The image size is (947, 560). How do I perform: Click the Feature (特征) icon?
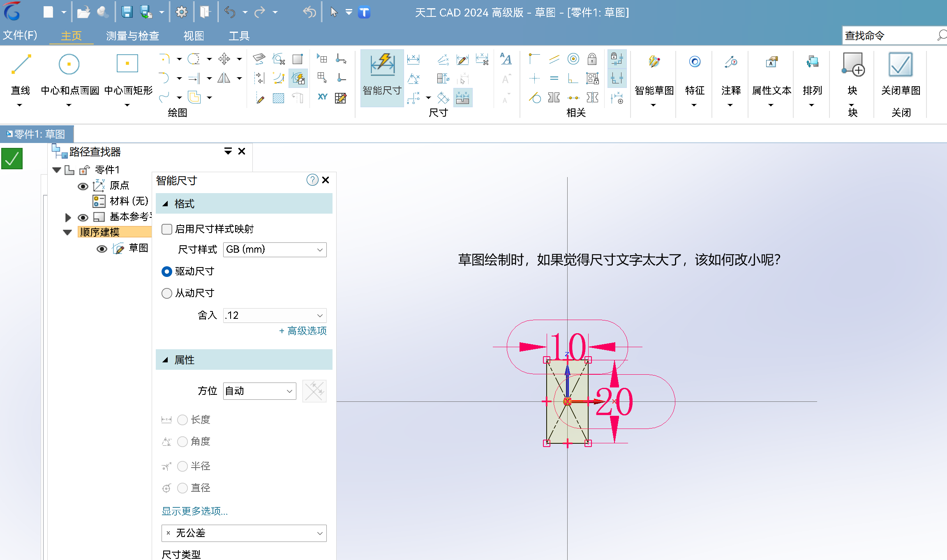click(695, 62)
